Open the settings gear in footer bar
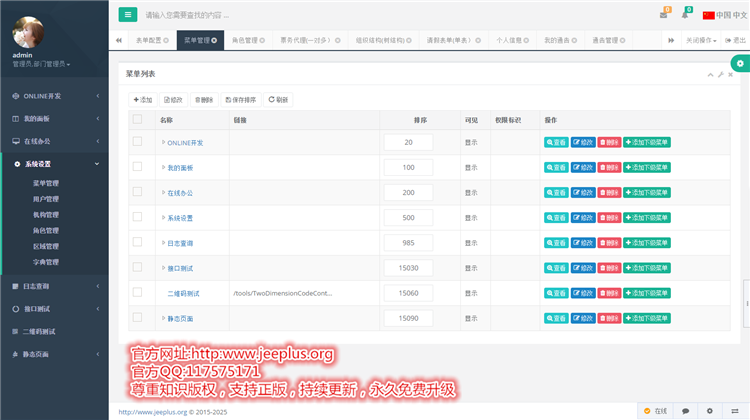This screenshot has width=750, height=420. [709, 410]
